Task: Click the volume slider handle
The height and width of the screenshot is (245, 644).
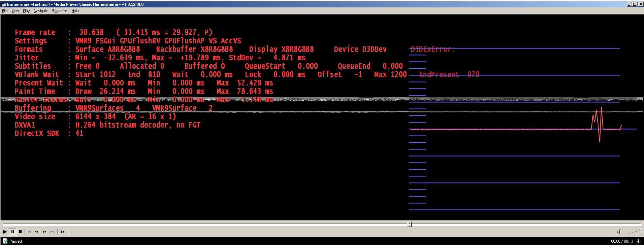Action: [x=641, y=232]
